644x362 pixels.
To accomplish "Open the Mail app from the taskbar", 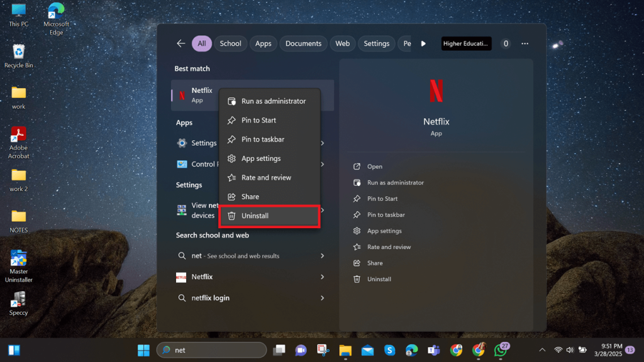I will tap(367, 349).
